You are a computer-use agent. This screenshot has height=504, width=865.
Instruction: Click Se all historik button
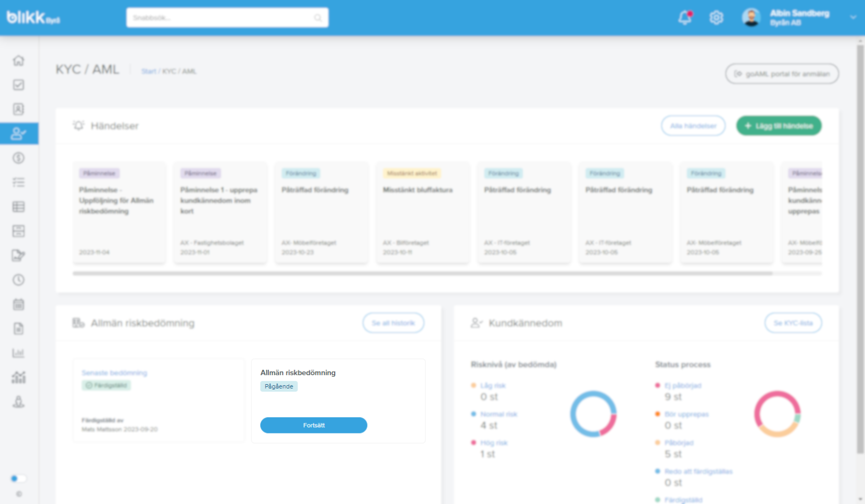(x=393, y=323)
